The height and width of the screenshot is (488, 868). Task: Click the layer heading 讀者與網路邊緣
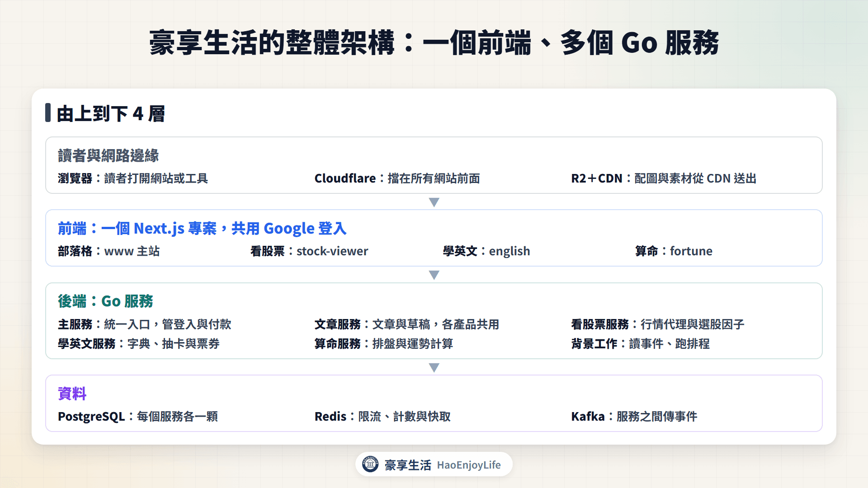108,156
